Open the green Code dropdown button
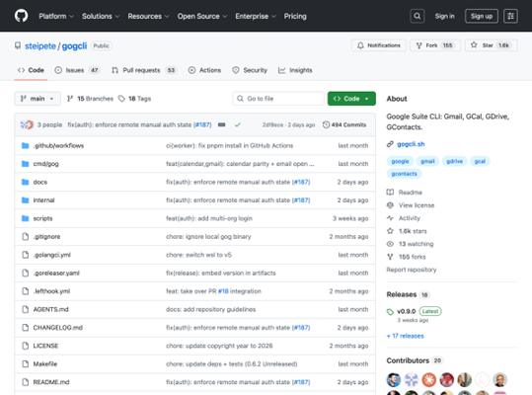This screenshot has height=395, width=532. click(351, 99)
